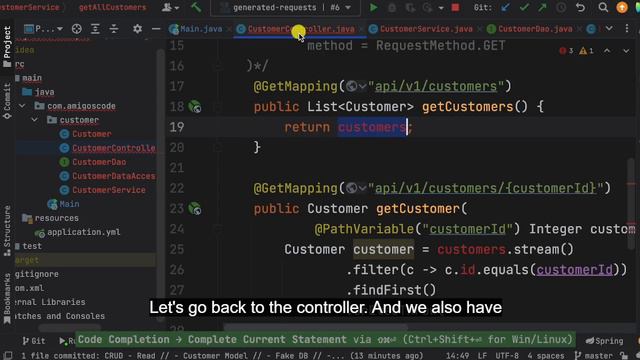640x360 pixels.
Task: Click the errors count indicator
Action: (567, 51)
